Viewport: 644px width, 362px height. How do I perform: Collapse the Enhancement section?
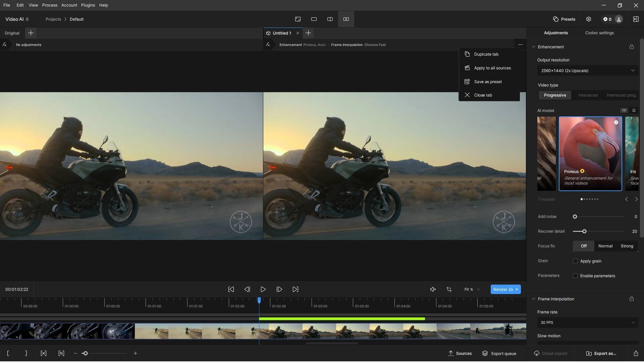click(534, 47)
